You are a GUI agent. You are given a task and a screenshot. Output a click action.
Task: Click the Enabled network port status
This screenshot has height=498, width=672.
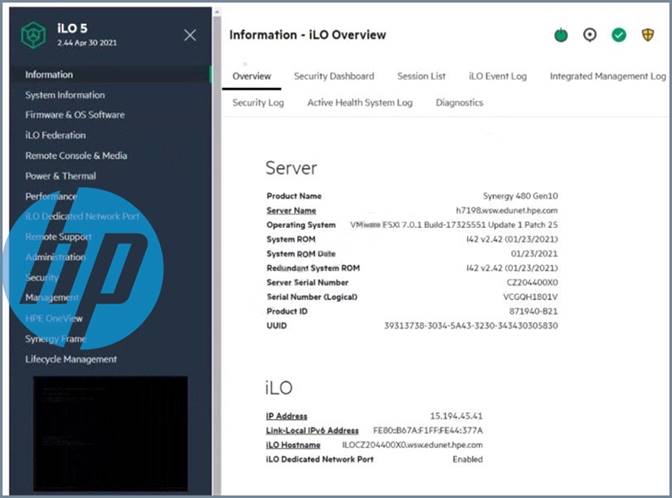(468, 459)
